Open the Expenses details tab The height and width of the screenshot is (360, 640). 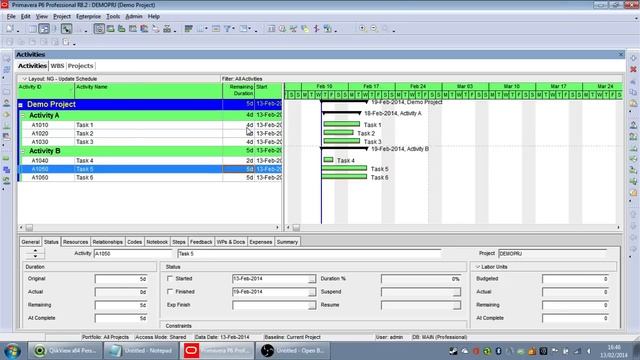(x=260, y=242)
